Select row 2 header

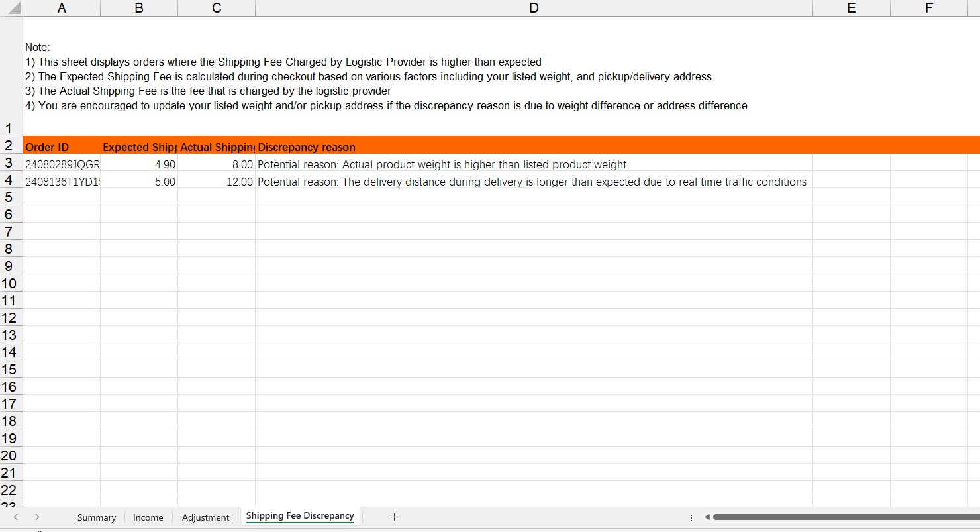pos(9,146)
